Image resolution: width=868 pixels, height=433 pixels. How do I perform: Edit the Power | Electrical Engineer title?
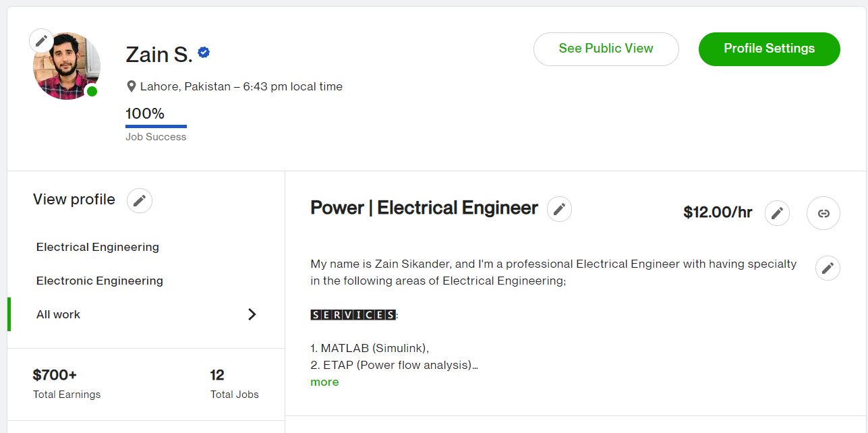pyautogui.click(x=559, y=209)
